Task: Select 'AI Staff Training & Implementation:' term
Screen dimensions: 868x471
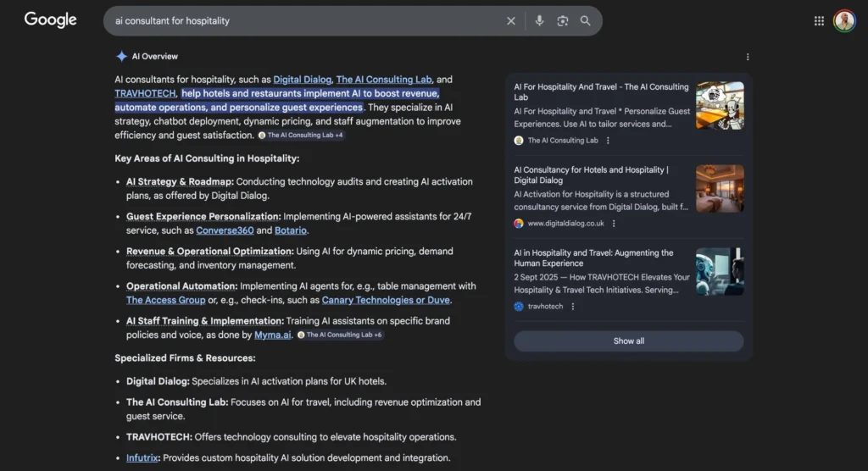Action: (205, 321)
